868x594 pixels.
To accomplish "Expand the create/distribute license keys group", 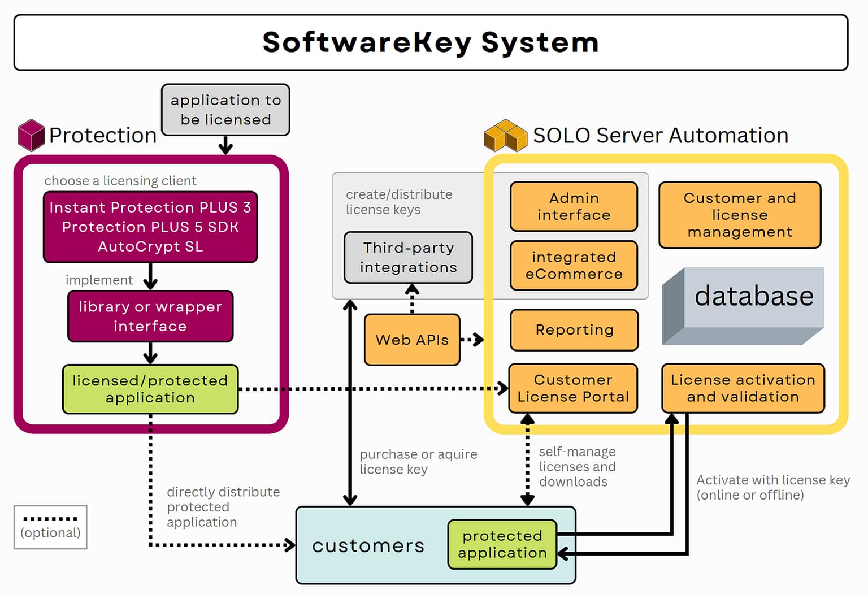I will 398,202.
